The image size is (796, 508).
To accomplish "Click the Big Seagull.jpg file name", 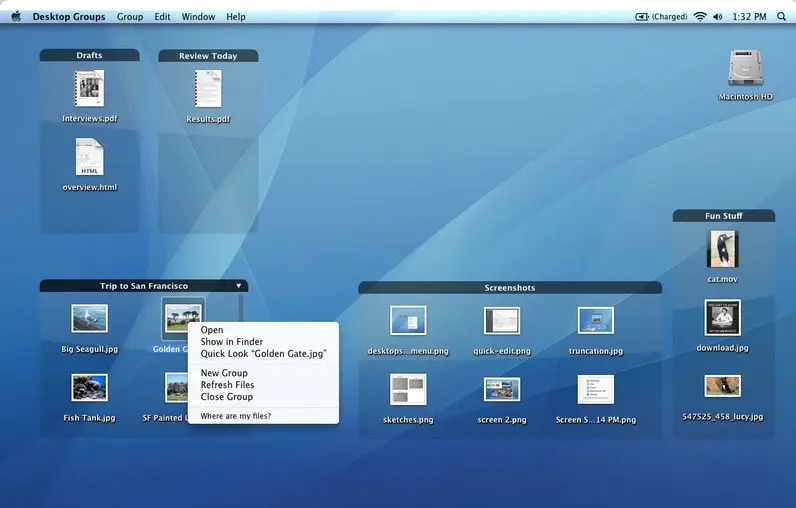I will pyautogui.click(x=89, y=349).
